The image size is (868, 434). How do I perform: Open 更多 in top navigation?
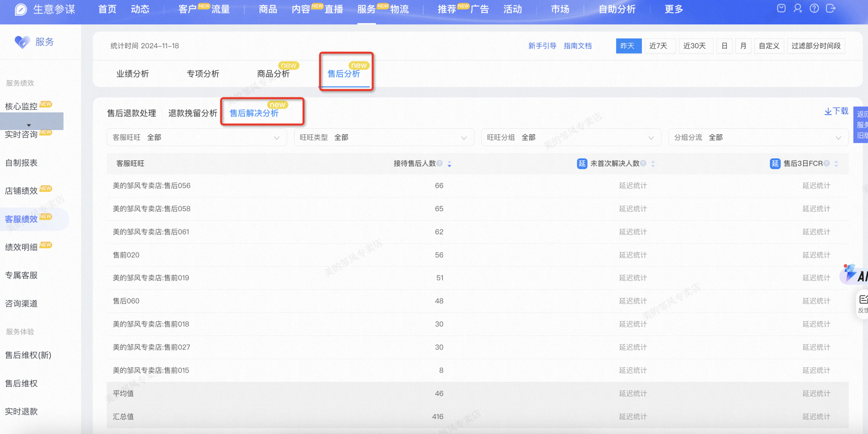pyautogui.click(x=674, y=9)
